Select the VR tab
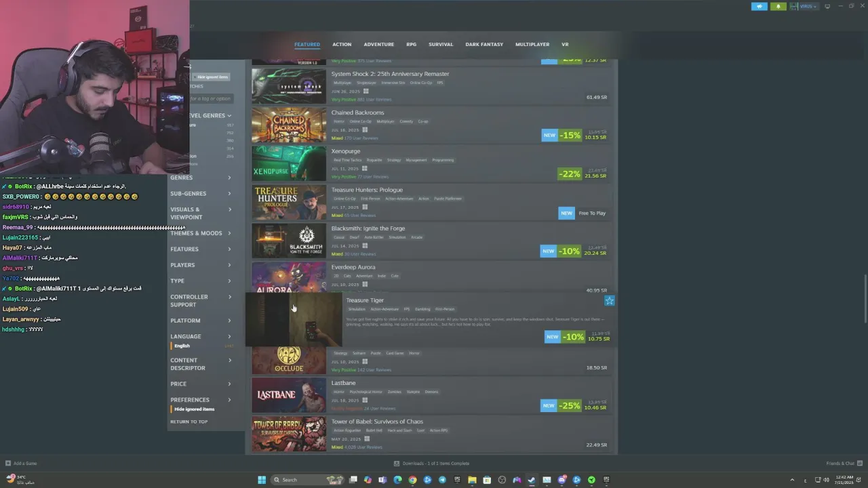 (565, 45)
